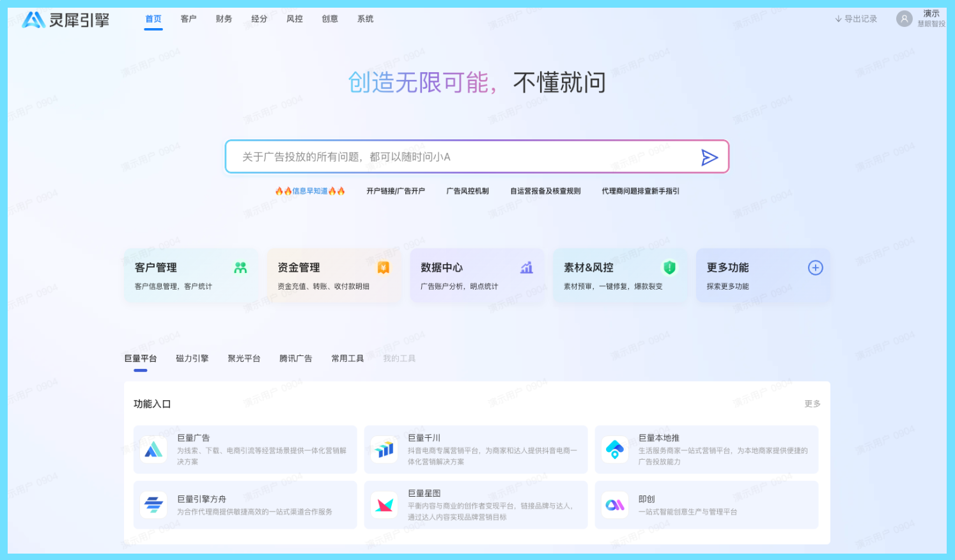Click the 客户信息管理, 客户统计 description
This screenshot has height=560, width=955.
pos(173,286)
